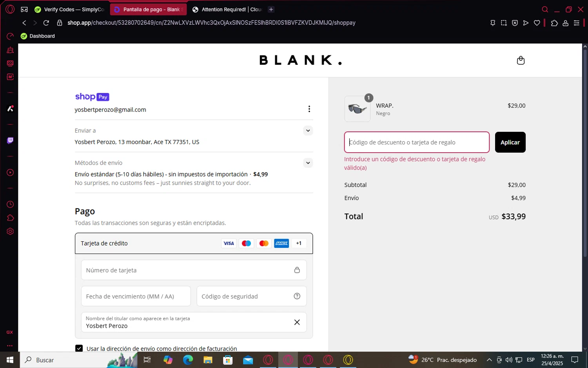Click the BLANK. store logo
Image resolution: width=588 pixels, height=368 pixels.
[x=301, y=60]
